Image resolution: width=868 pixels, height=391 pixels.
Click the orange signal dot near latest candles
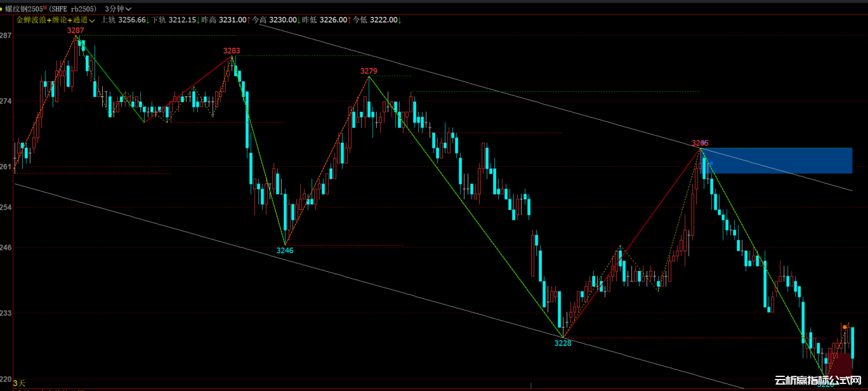[x=845, y=327]
